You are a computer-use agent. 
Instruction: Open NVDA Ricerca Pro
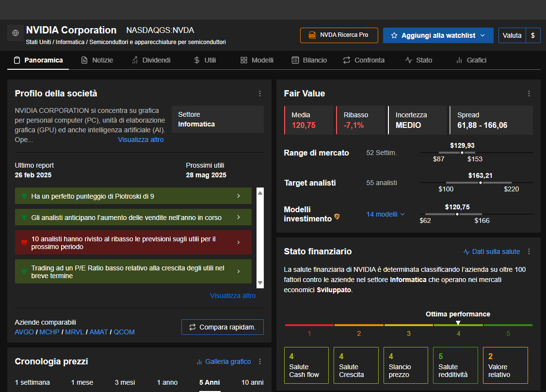(339, 35)
